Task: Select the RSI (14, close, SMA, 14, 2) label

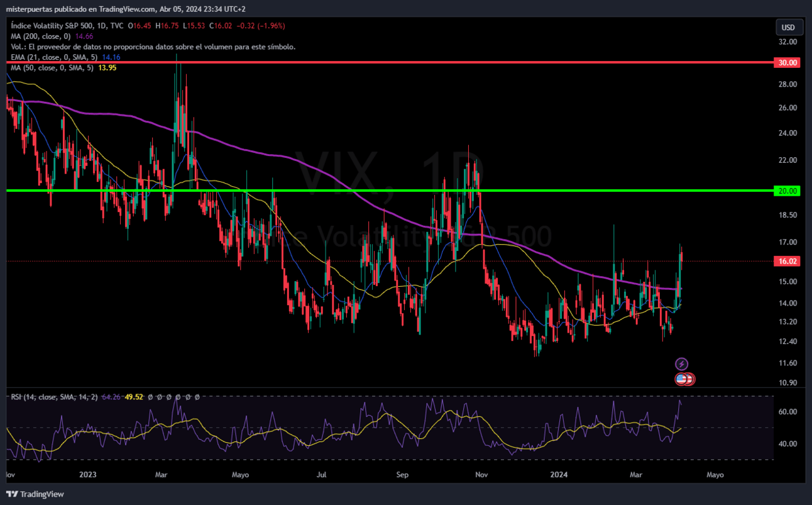Action: click(53, 397)
